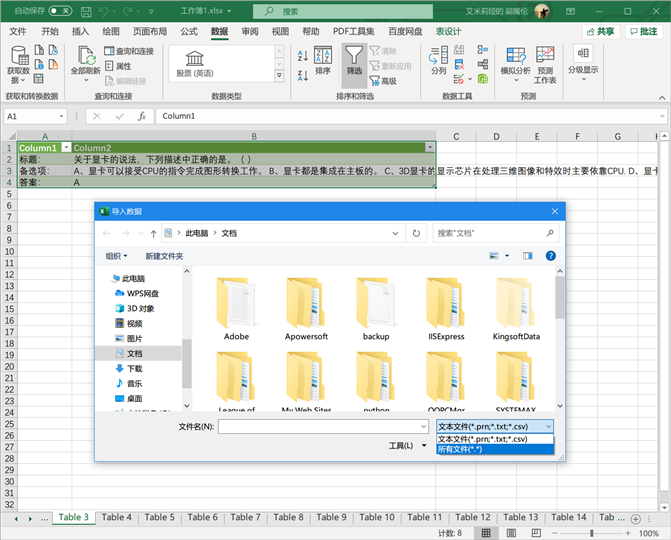Open the IISExpress folder
671x540 pixels.
click(x=446, y=309)
